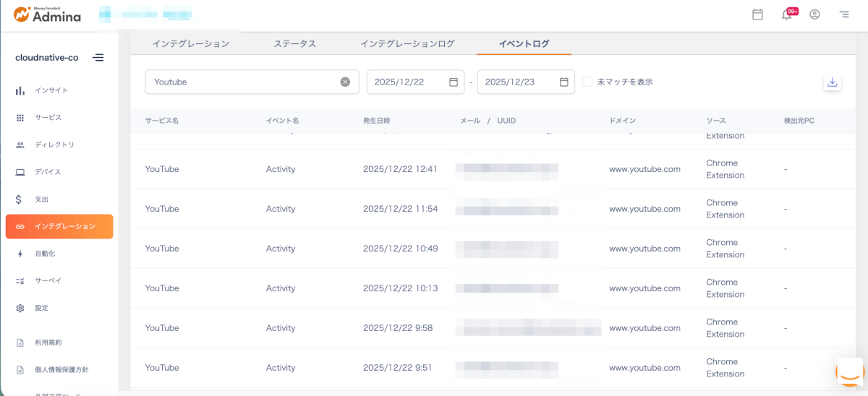Click the Money Forward Admina logo

(x=47, y=14)
